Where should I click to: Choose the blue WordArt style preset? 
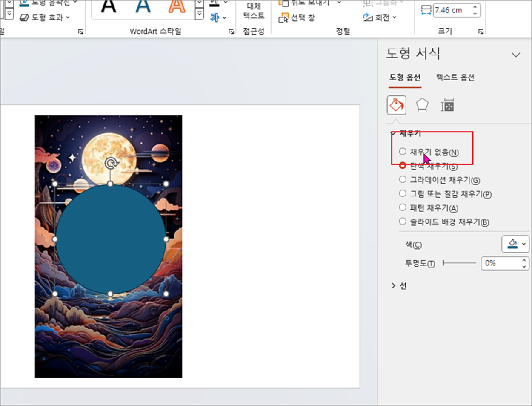click(x=143, y=6)
